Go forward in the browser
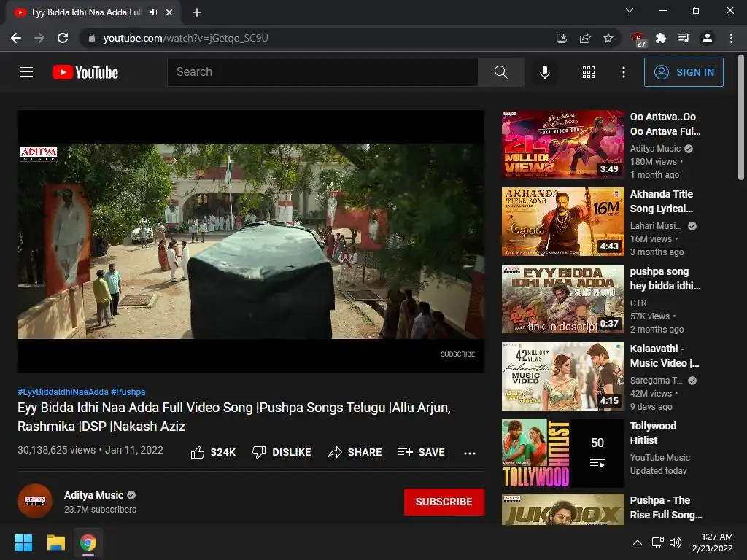747x560 pixels. [39, 38]
